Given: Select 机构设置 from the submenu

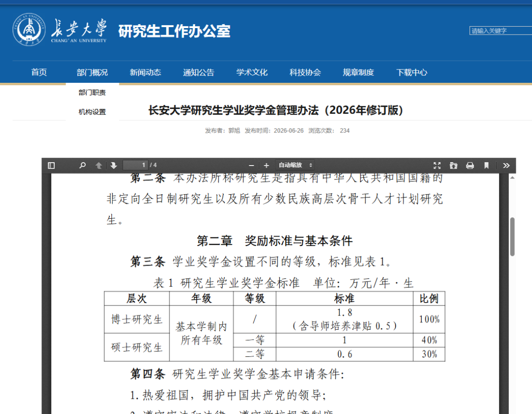Looking at the screenshot, I should click(92, 112).
